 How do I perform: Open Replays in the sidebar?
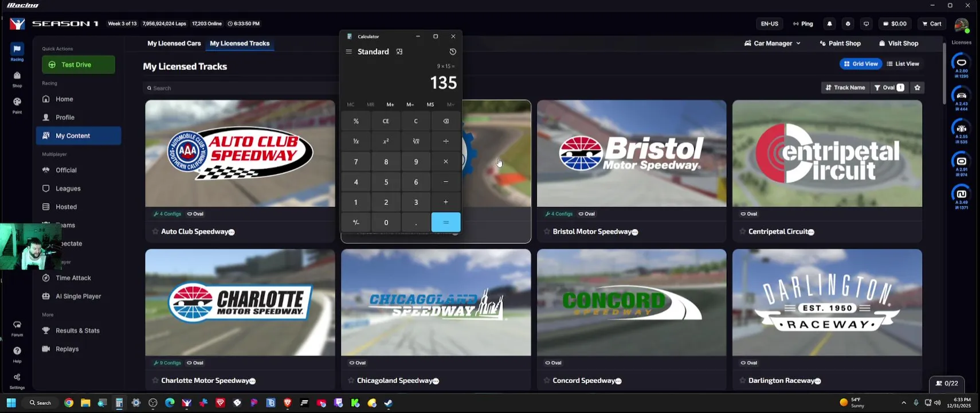[79, 349]
